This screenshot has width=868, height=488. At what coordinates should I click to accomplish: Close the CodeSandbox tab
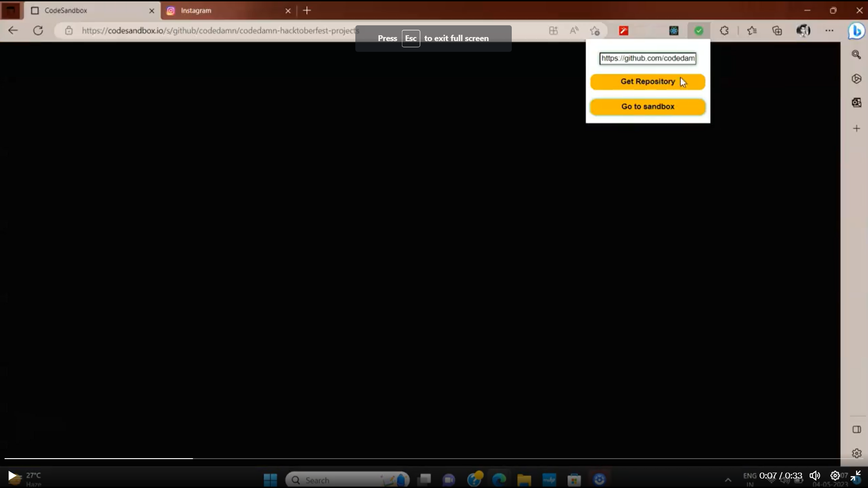[x=152, y=10]
